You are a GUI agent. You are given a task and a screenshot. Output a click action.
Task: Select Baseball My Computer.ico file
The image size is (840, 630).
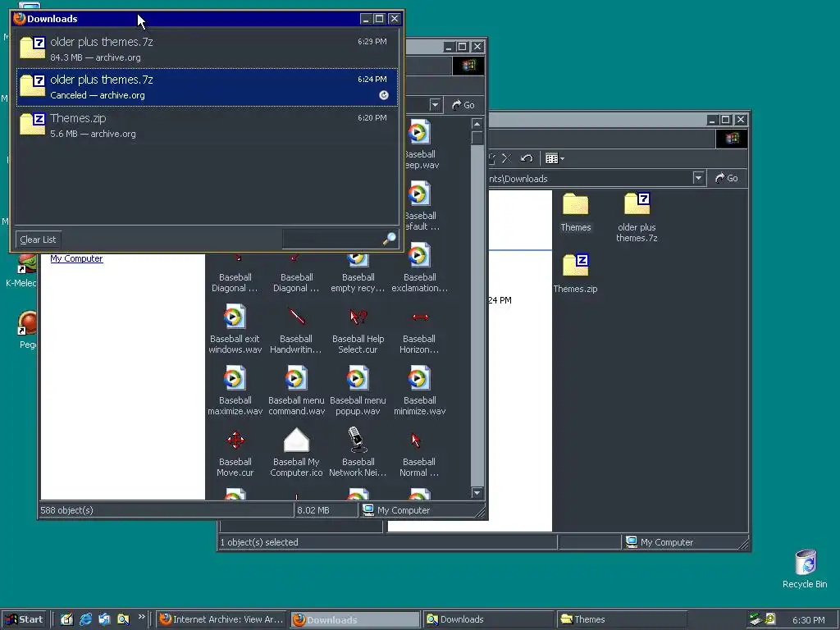[x=296, y=453]
